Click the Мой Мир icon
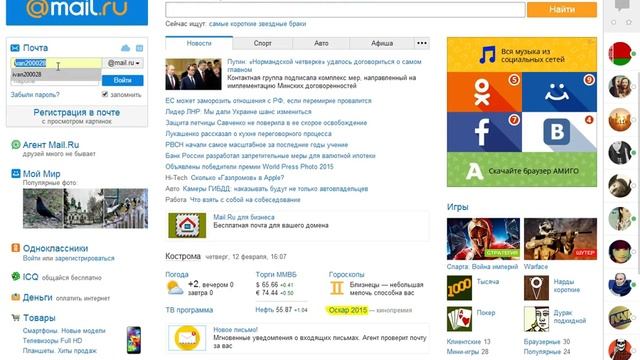This screenshot has width=640, height=360. tap(16, 173)
